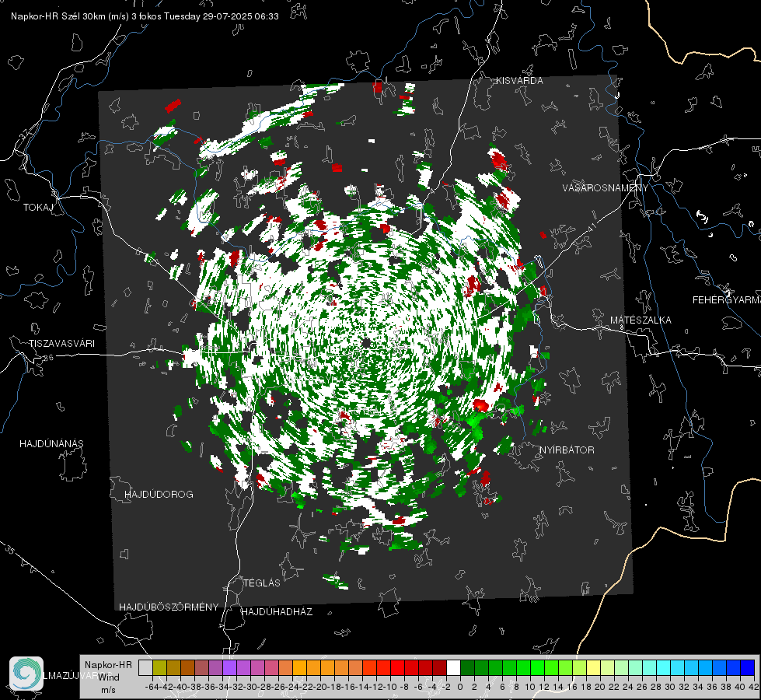Click the Napkor-HR legend title
This screenshot has width=761, height=700.
point(108,664)
